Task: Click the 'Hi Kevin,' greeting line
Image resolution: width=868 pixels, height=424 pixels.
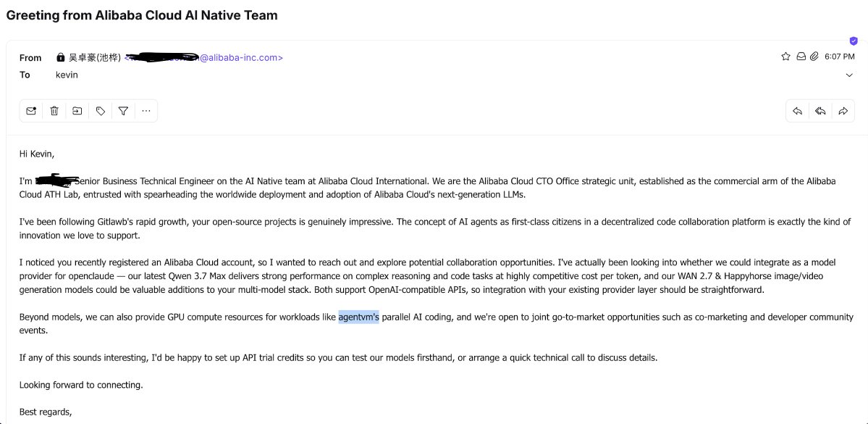Action: pyautogui.click(x=37, y=154)
